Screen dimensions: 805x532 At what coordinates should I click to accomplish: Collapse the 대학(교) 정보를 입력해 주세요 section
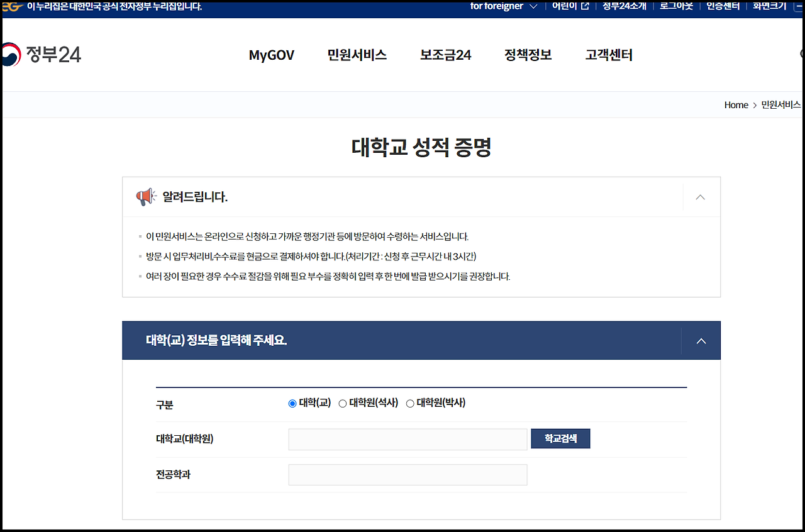pyautogui.click(x=701, y=341)
